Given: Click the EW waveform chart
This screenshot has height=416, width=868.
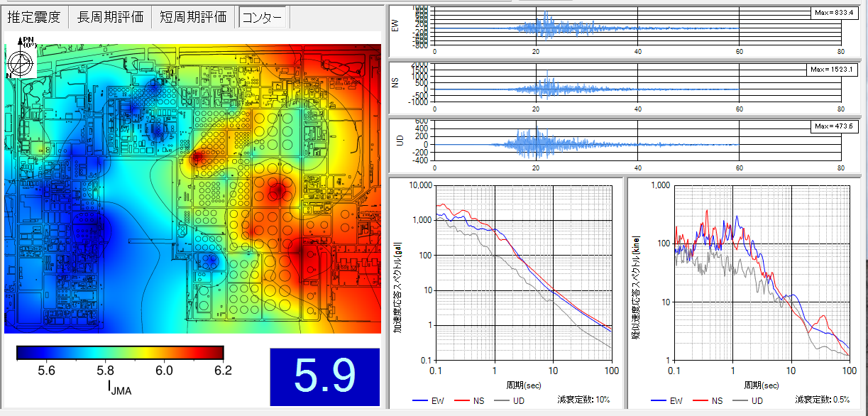Looking at the screenshot, I should (x=637, y=28).
